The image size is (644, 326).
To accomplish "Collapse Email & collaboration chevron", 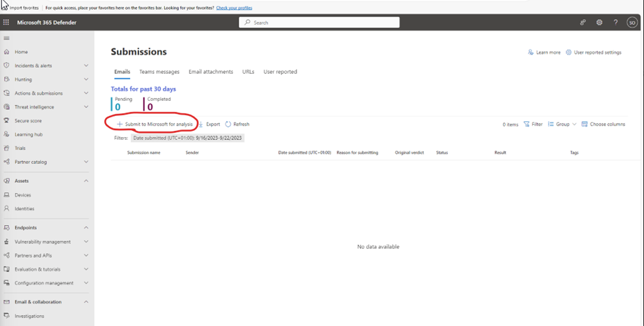I will [86, 301].
